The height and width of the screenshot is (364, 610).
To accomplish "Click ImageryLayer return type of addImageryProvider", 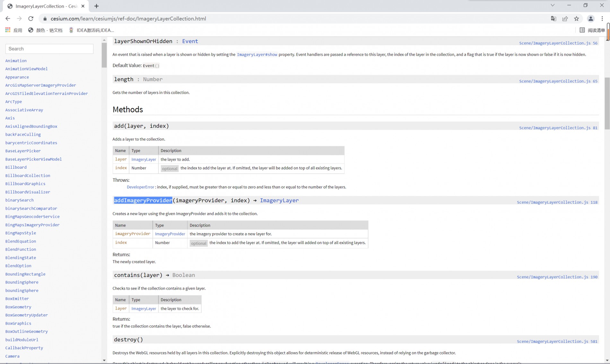I will click(x=279, y=200).
